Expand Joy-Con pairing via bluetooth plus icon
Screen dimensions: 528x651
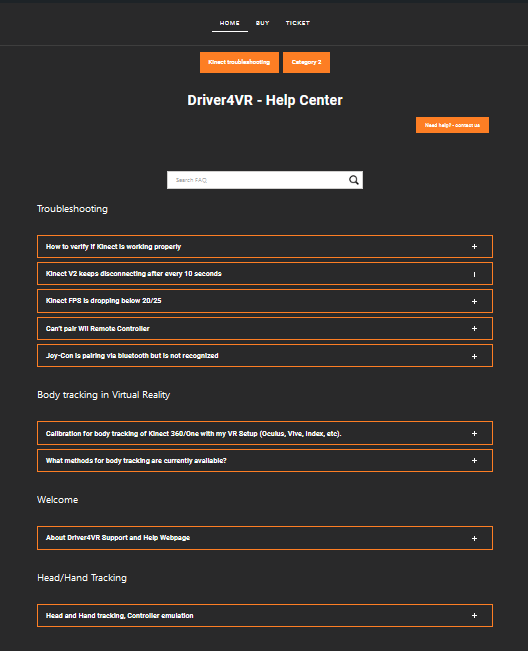click(x=474, y=356)
